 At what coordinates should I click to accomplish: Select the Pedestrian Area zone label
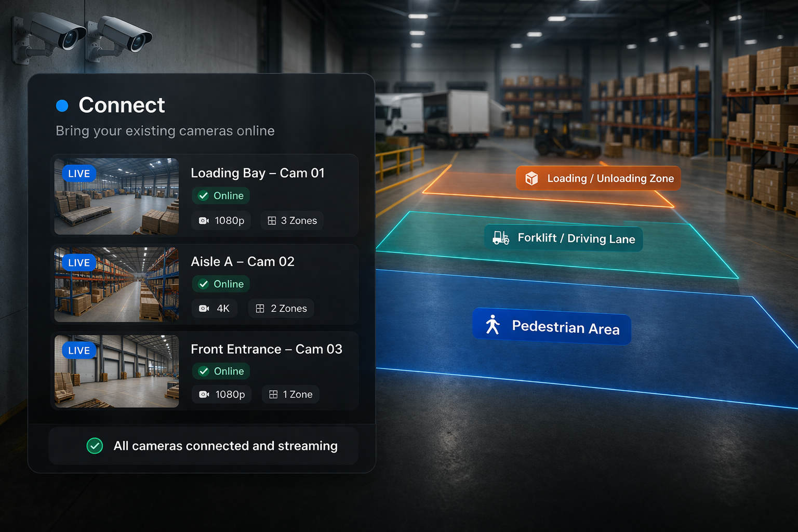(551, 328)
